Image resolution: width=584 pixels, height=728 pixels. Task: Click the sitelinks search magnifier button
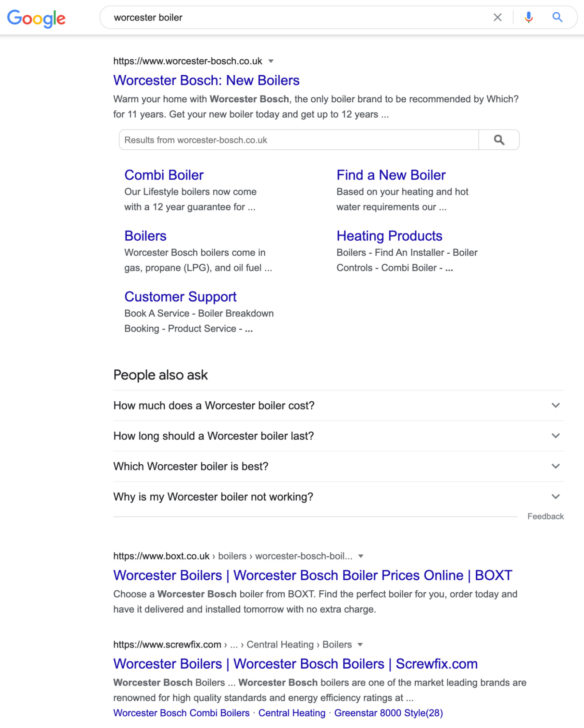pos(499,140)
